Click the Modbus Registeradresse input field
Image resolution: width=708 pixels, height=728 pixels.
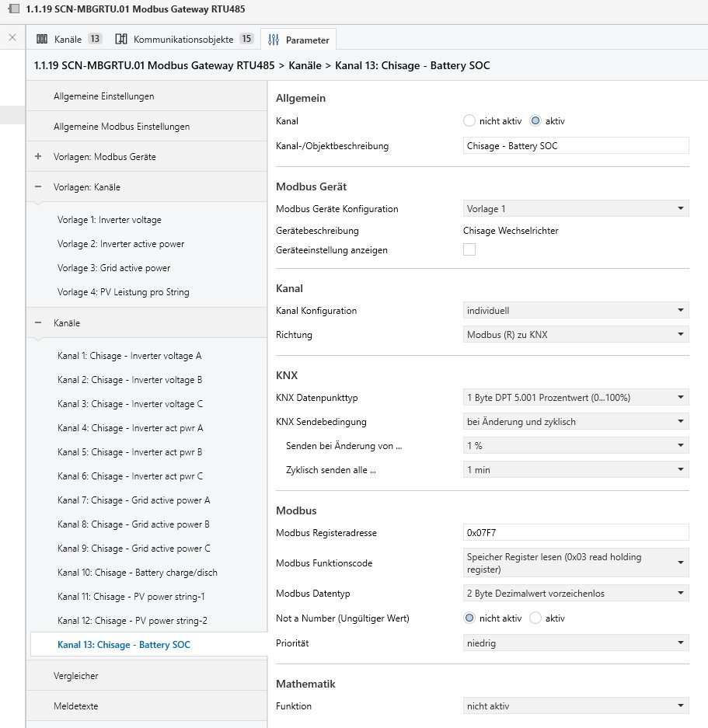(x=575, y=533)
